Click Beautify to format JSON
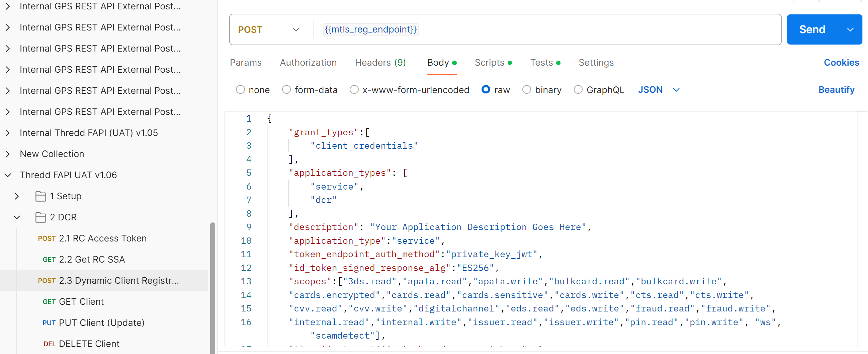 (836, 90)
